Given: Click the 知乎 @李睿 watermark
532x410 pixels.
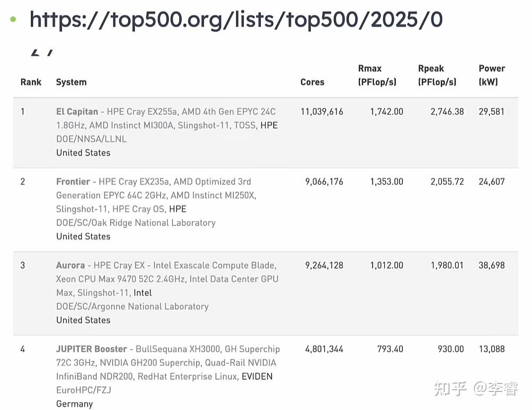Looking at the screenshot, I should tap(476, 389).
